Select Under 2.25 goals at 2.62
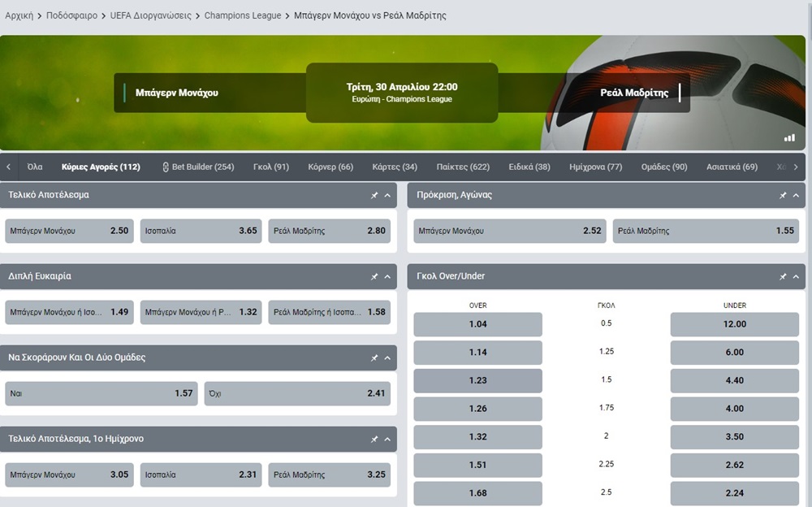The width and height of the screenshot is (812, 507). coord(734,465)
